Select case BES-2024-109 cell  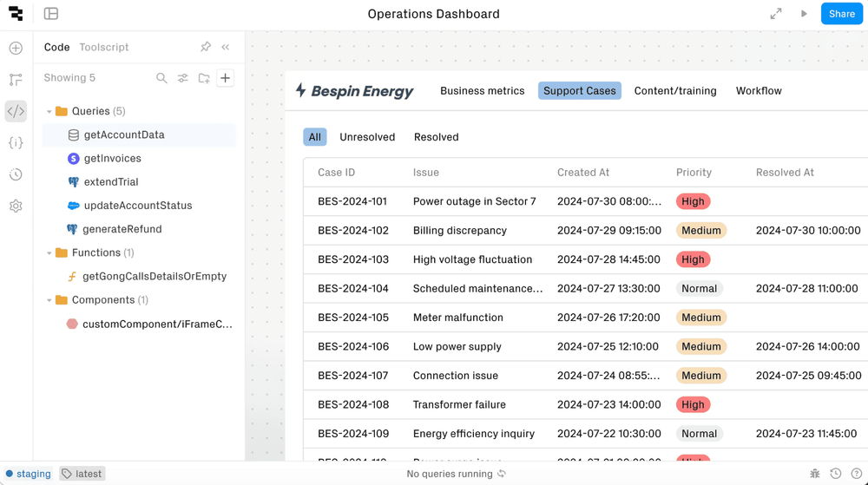[353, 434]
